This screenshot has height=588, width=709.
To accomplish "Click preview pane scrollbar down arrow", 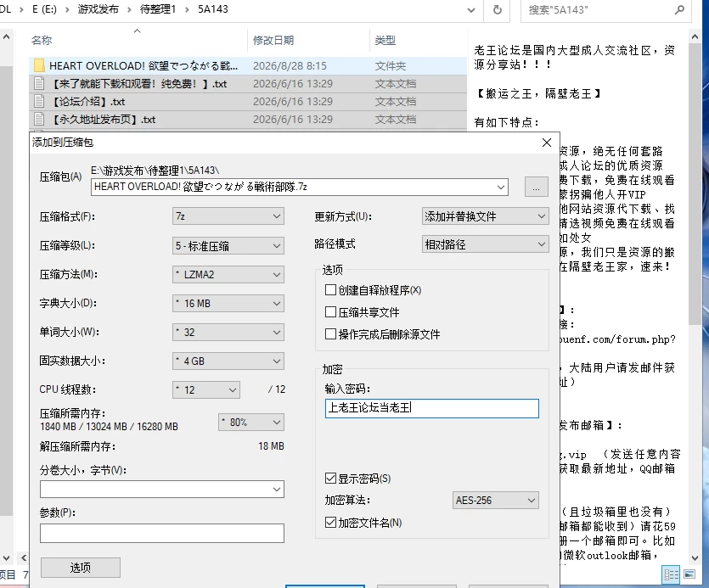I will [x=695, y=558].
